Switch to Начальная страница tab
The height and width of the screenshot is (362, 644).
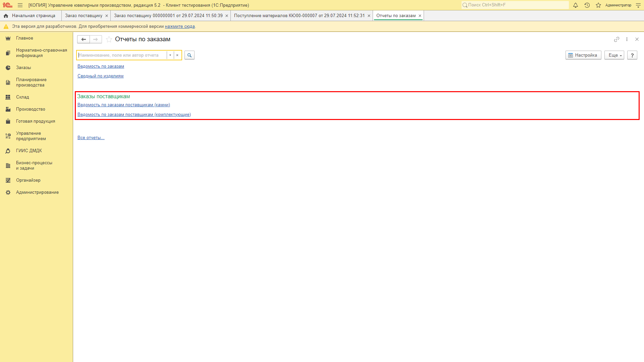click(x=31, y=16)
